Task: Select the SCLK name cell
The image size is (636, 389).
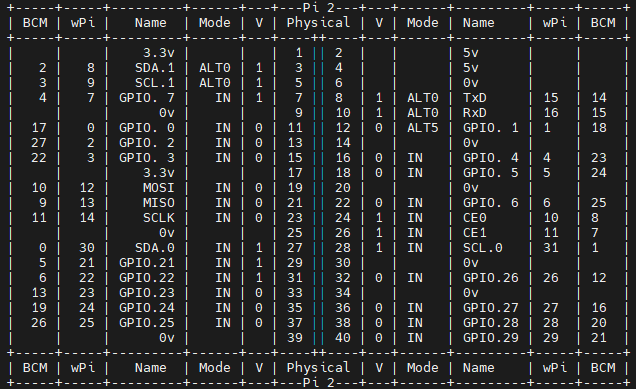Action: point(159,218)
